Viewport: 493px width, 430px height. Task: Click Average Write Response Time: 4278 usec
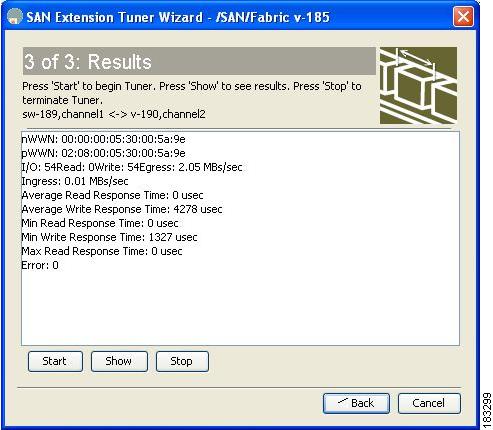(122, 209)
